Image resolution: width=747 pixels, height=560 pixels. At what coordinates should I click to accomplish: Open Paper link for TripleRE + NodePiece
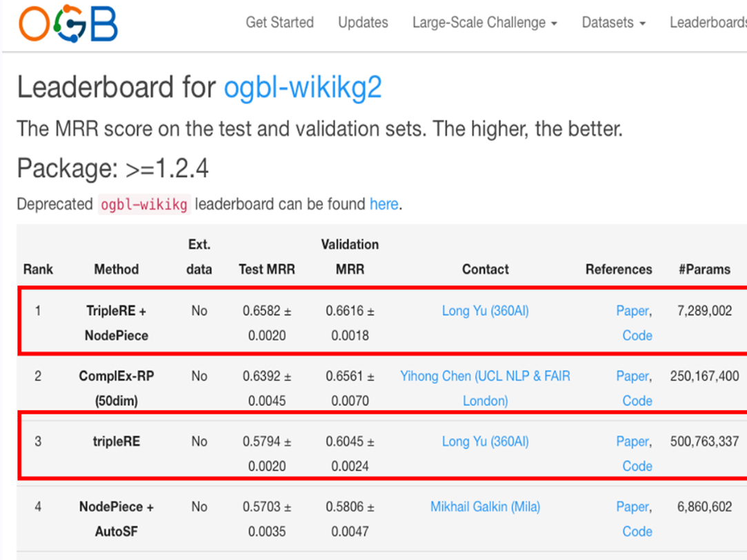633,311
